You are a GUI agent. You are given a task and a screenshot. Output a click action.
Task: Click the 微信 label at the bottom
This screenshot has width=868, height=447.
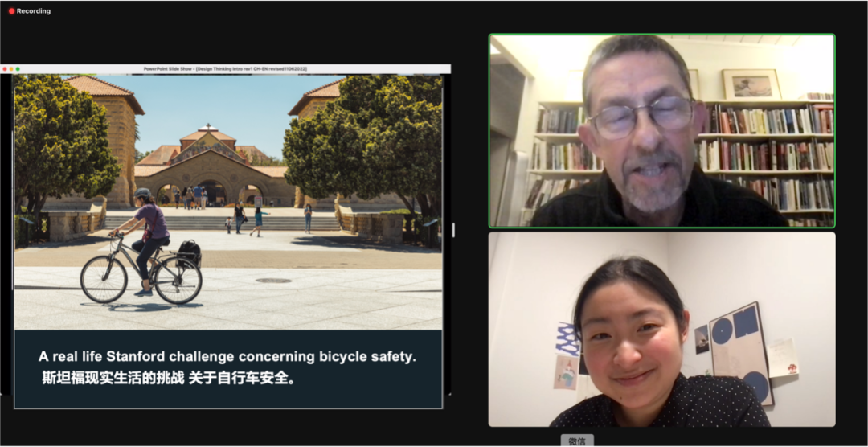point(577,441)
